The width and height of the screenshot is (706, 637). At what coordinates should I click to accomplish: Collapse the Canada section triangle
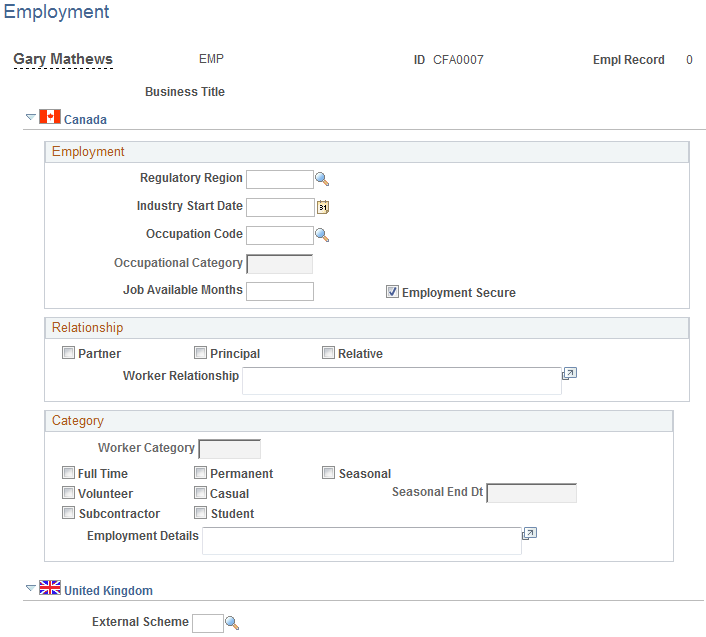point(31,117)
